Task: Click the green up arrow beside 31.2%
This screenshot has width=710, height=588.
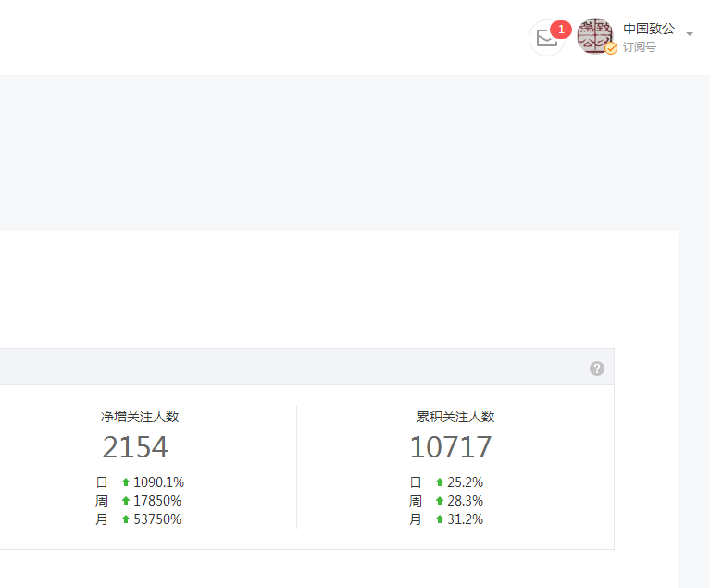Action: click(439, 519)
